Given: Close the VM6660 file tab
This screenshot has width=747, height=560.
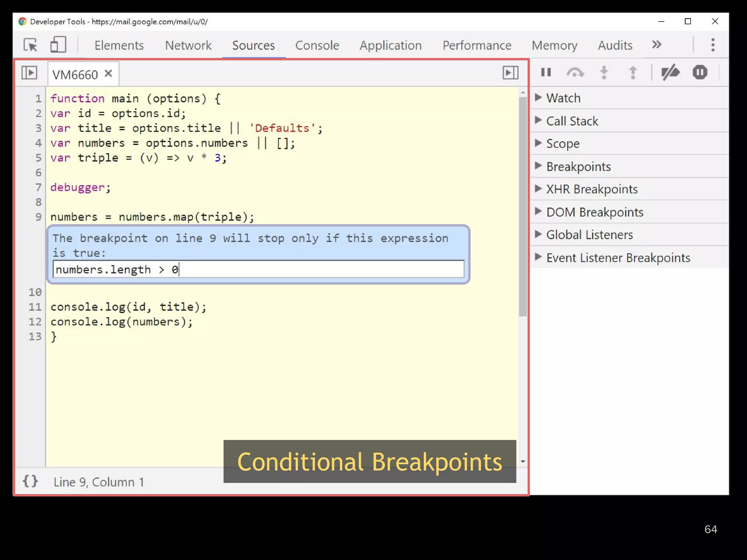Looking at the screenshot, I should tap(108, 74).
